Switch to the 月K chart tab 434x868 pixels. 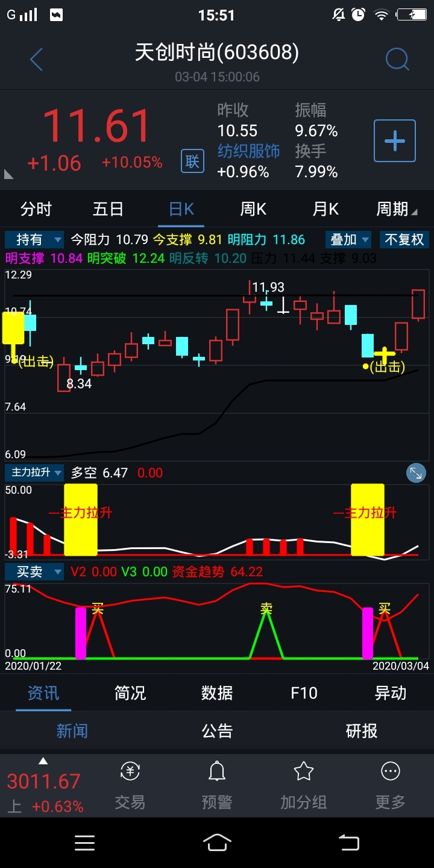coord(325,209)
